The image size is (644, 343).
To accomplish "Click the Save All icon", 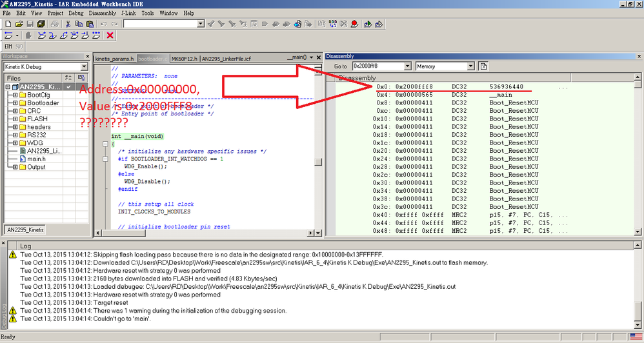I will pyautogui.click(x=41, y=24).
